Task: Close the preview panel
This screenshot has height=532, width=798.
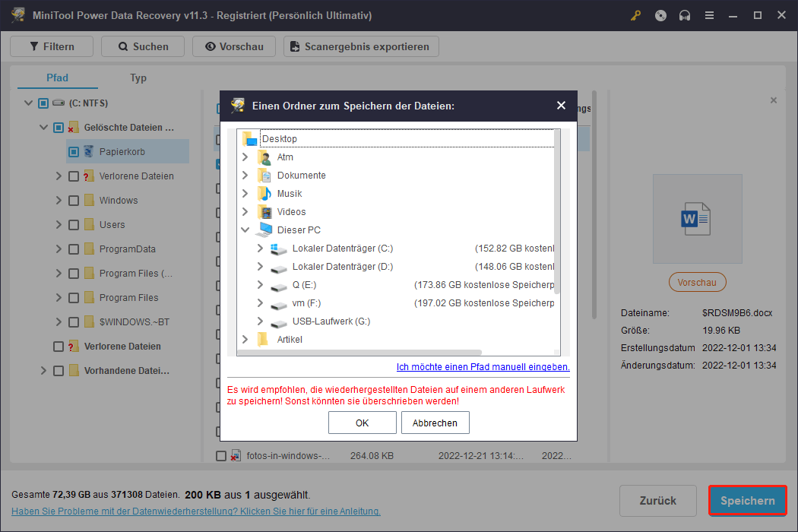Action: tap(774, 100)
